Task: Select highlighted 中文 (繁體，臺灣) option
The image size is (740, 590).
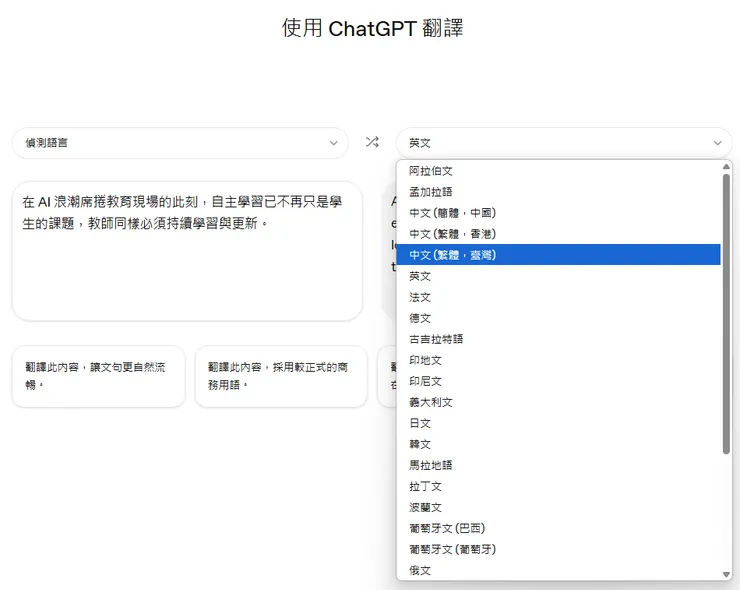Action: [559, 255]
